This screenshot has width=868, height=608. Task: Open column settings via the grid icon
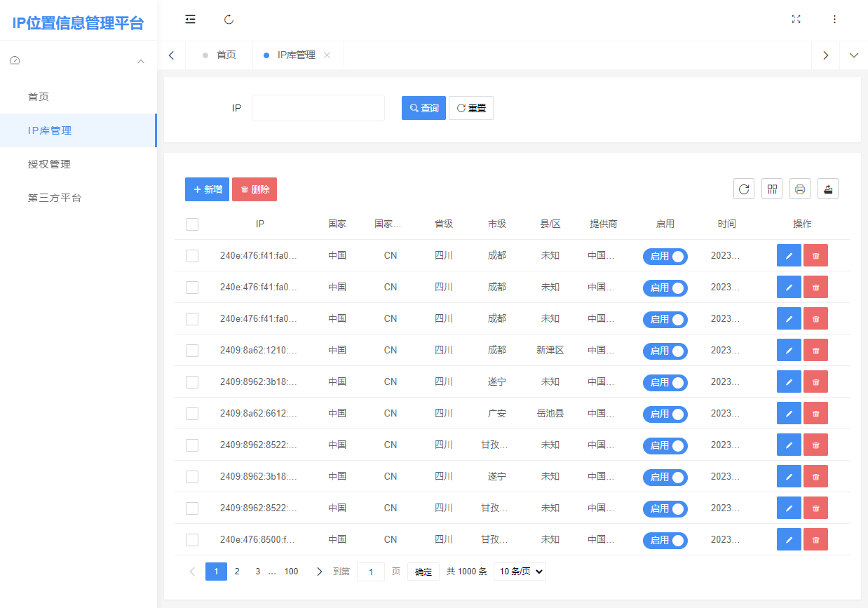(x=772, y=189)
